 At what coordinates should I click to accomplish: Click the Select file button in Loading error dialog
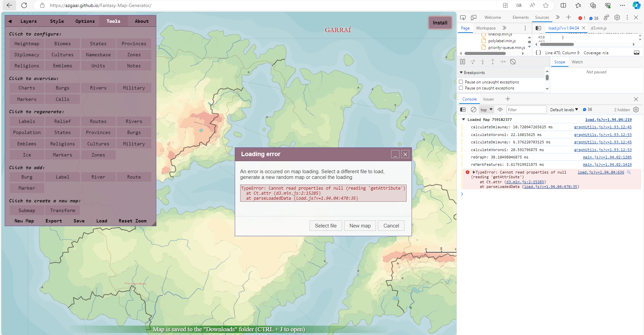325,225
